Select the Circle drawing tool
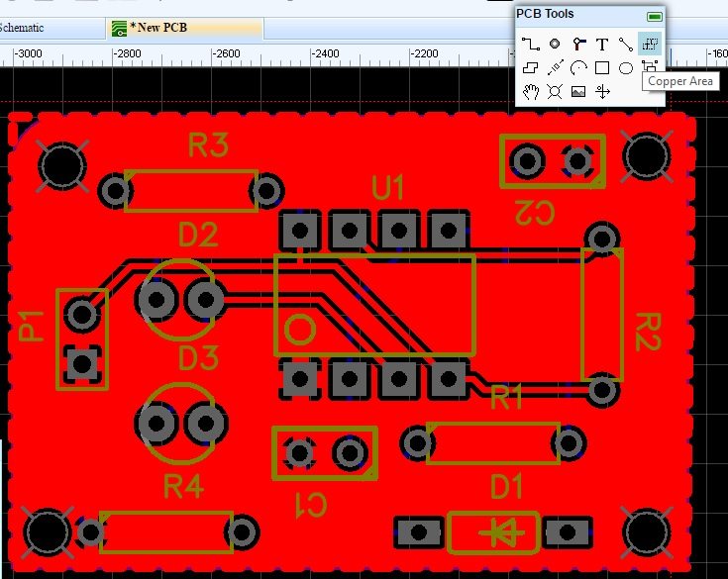Viewport: 728px width, 579px height. pos(626,68)
